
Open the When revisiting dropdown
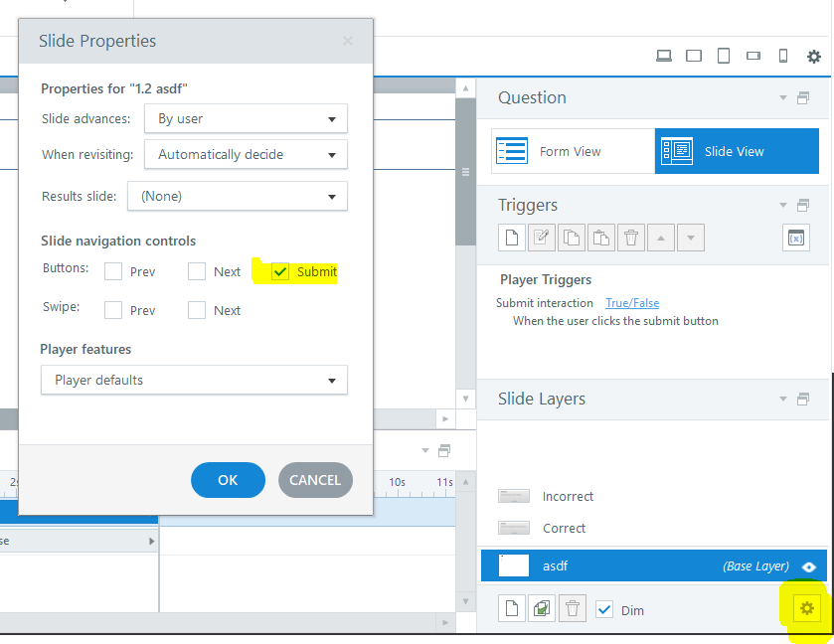[246, 154]
